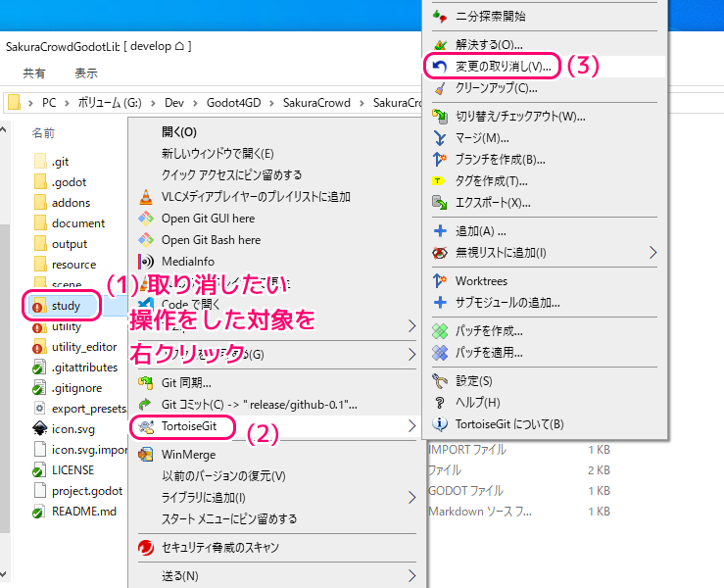
Task: Click the WinMerge icon
Action: [146, 455]
